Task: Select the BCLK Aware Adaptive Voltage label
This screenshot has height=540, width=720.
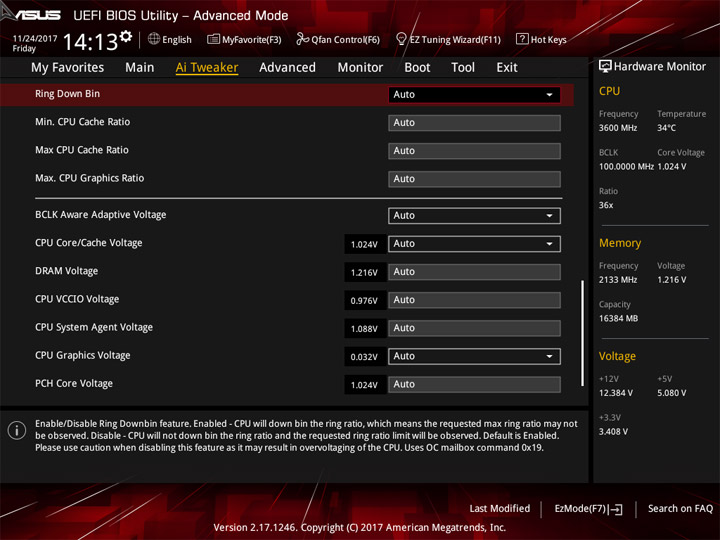Action: (101, 215)
